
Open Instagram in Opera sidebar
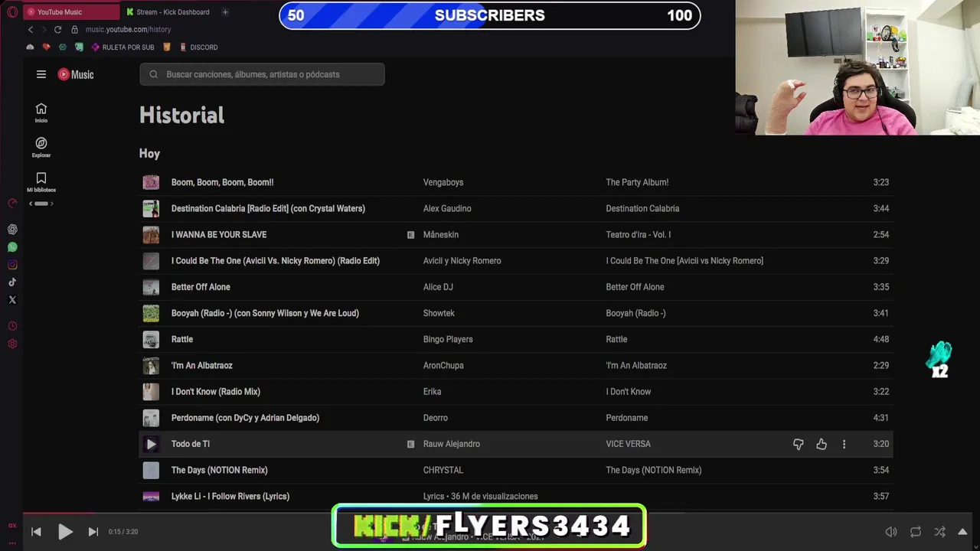tap(12, 265)
